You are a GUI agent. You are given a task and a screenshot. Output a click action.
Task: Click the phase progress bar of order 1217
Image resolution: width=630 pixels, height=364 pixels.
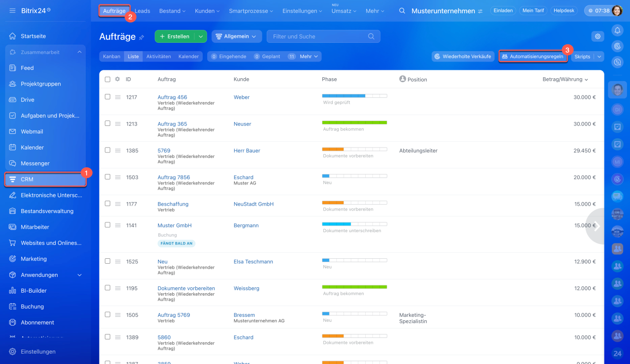[x=354, y=96]
